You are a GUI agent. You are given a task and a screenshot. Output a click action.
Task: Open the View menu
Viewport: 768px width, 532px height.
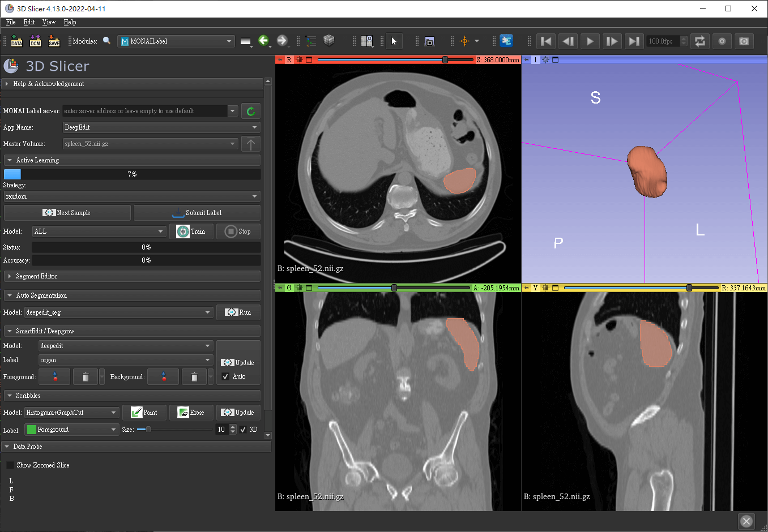(49, 22)
